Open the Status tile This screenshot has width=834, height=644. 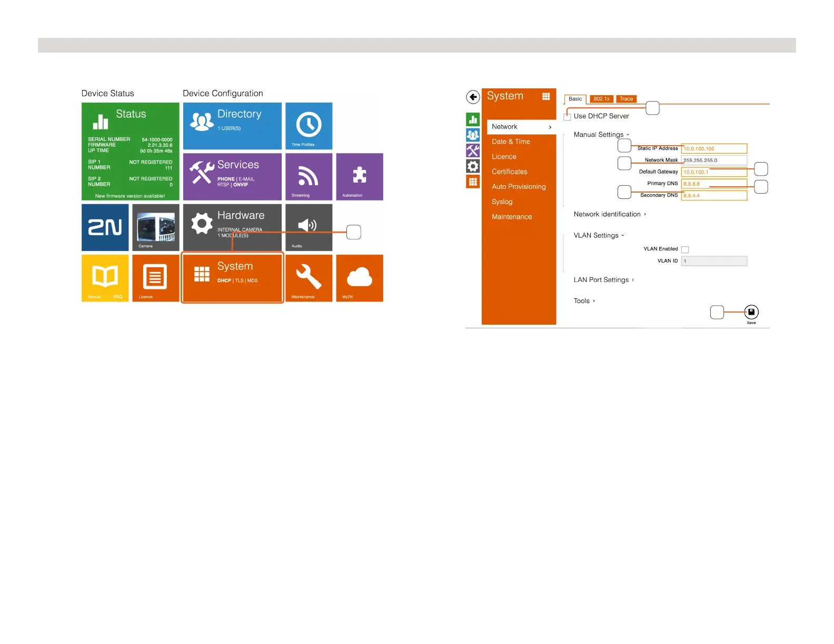[131, 152]
